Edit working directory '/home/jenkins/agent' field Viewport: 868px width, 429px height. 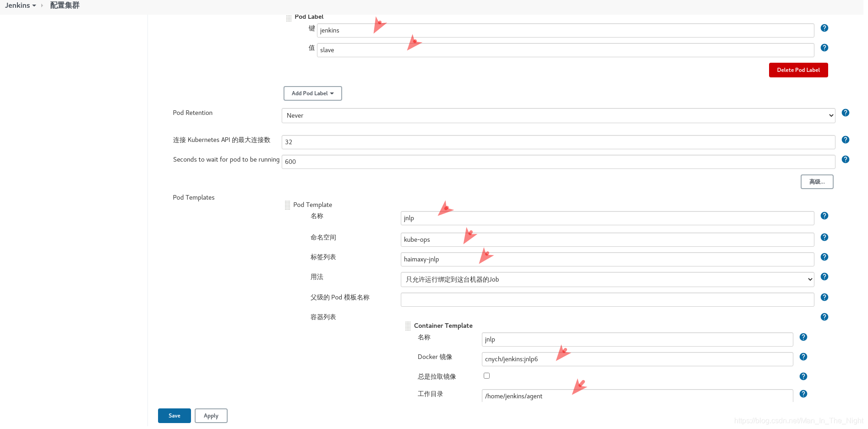638,396
